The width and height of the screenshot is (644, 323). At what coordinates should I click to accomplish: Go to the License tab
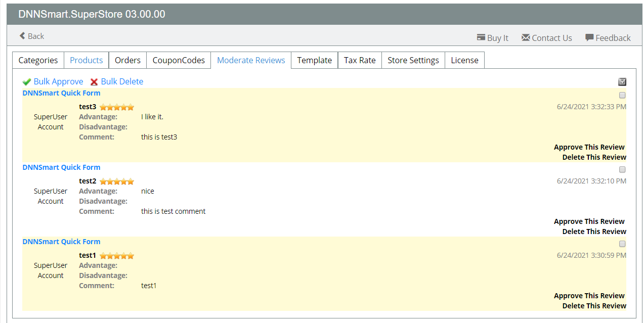(464, 60)
